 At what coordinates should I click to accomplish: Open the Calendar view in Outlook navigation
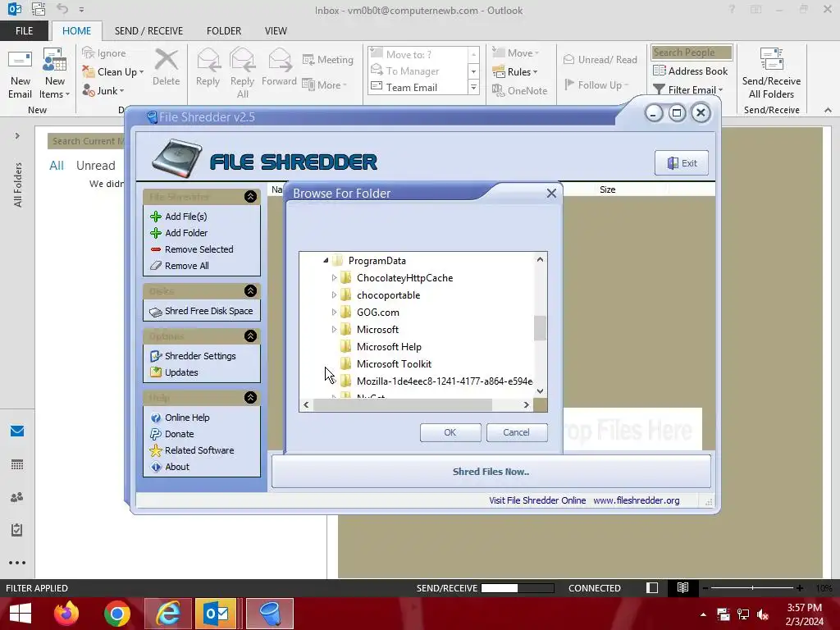tap(17, 464)
